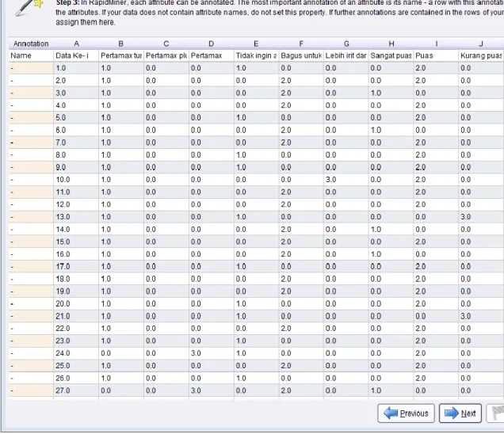Image resolution: width=504 pixels, height=434 pixels.
Task: Click the wizard wand icon beside Step 3
Action: click(29, 8)
